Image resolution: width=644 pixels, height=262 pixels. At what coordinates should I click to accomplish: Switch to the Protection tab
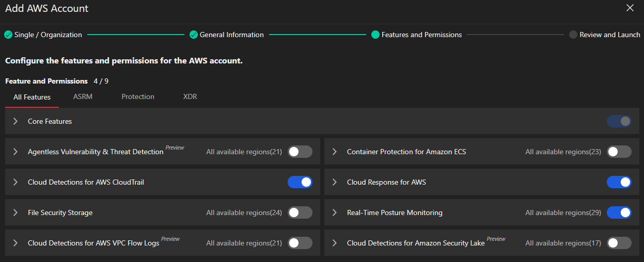point(138,96)
